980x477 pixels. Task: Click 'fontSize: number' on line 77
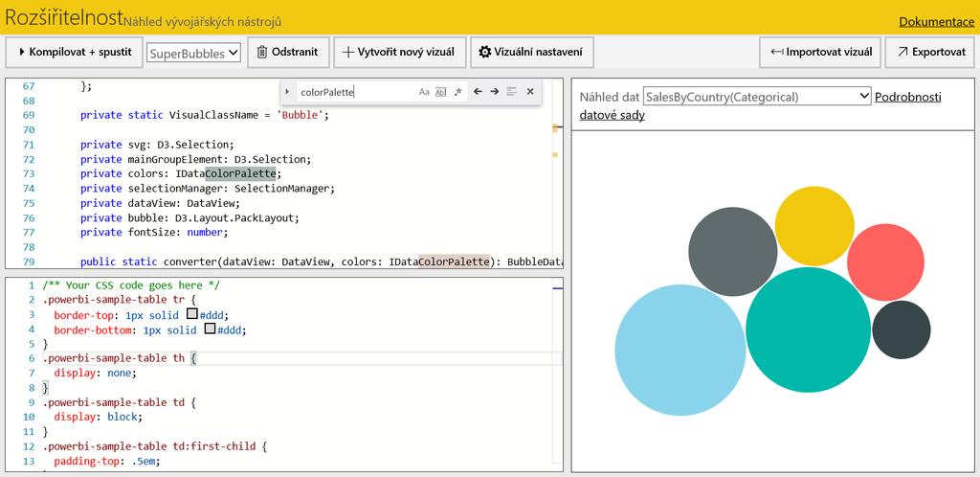[177, 232]
